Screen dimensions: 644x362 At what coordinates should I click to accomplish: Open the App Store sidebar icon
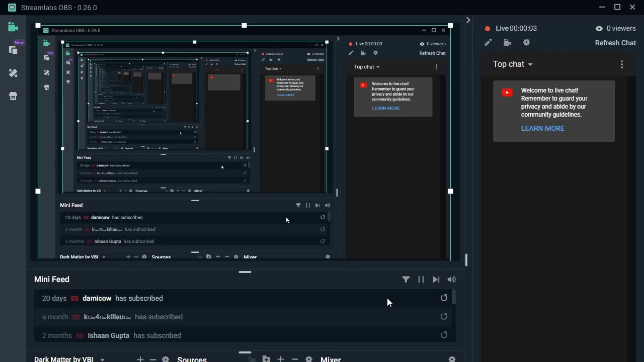[13, 96]
